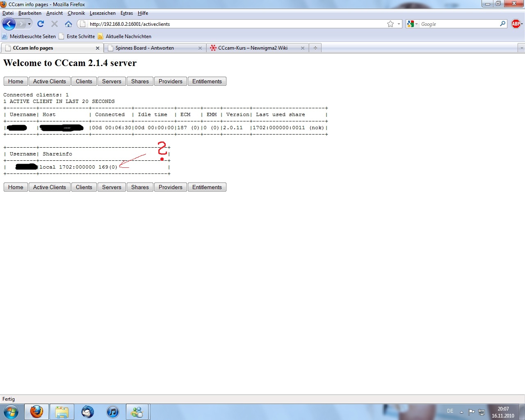
Task: Switch to the CCcam-Kurs Newnigma2 Wiki tab
Action: tap(253, 48)
